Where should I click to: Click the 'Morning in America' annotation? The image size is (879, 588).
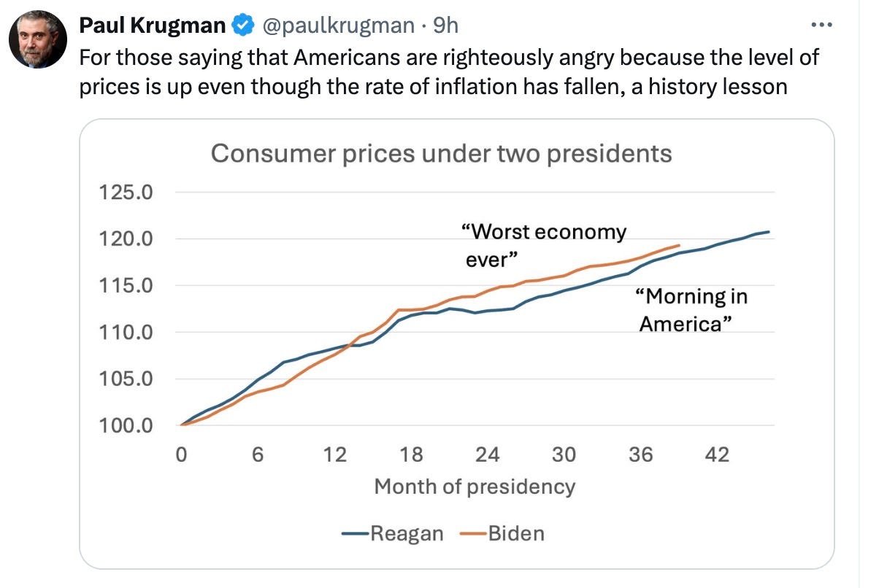click(691, 310)
